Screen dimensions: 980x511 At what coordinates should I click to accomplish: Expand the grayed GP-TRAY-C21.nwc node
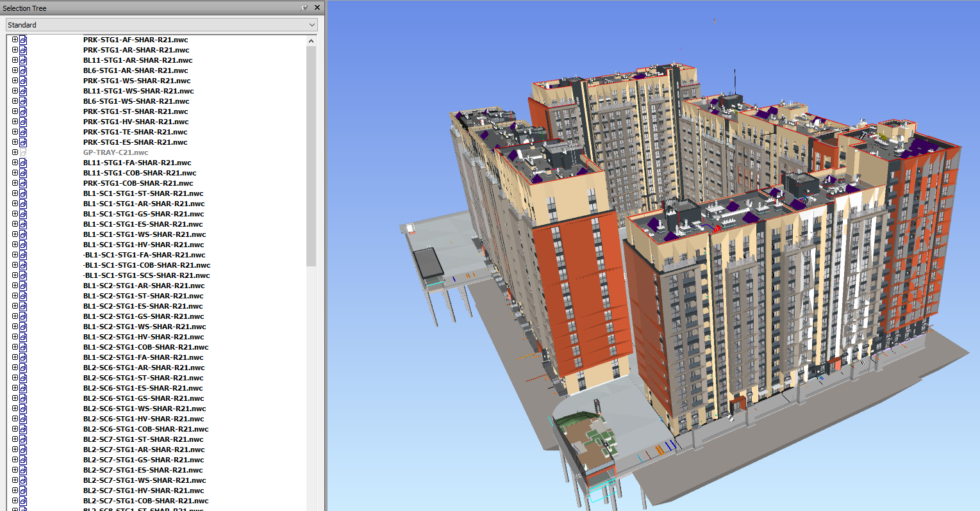point(15,152)
